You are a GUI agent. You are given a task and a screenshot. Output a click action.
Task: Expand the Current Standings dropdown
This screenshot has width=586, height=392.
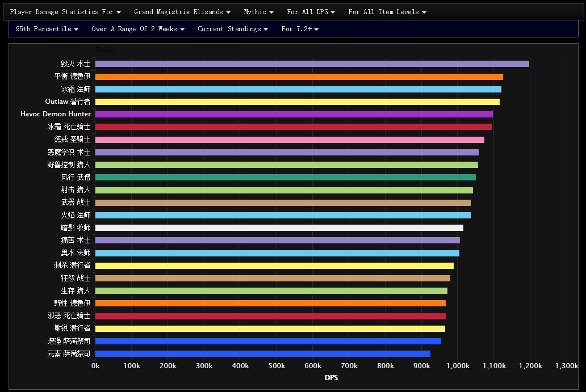232,29
